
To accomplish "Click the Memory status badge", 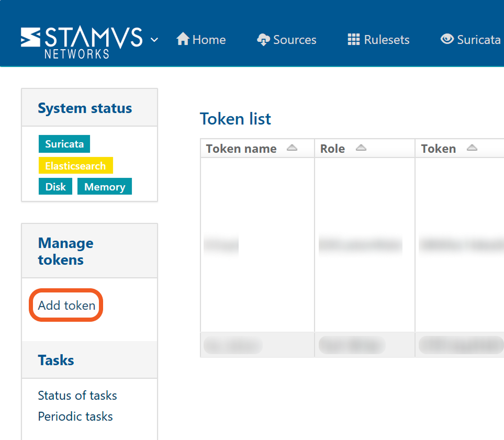I will 105,187.
